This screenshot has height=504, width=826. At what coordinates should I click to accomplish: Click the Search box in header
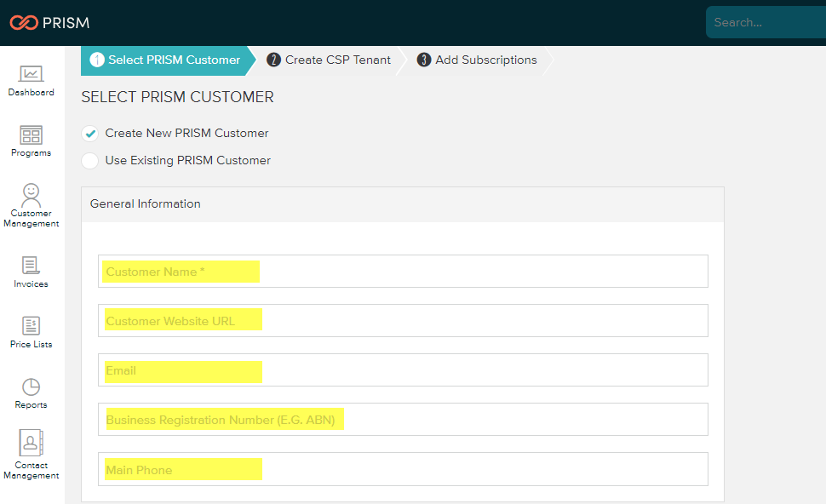pos(765,23)
